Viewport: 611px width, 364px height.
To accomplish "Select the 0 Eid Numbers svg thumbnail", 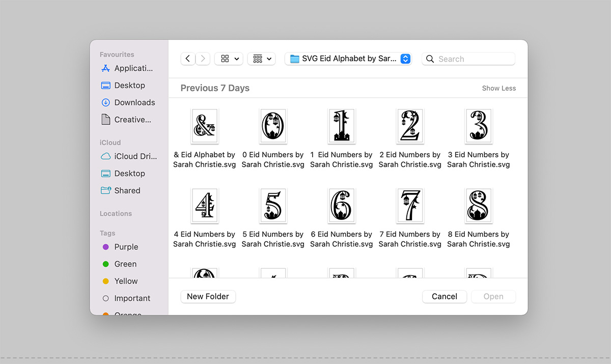I will (273, 125).
